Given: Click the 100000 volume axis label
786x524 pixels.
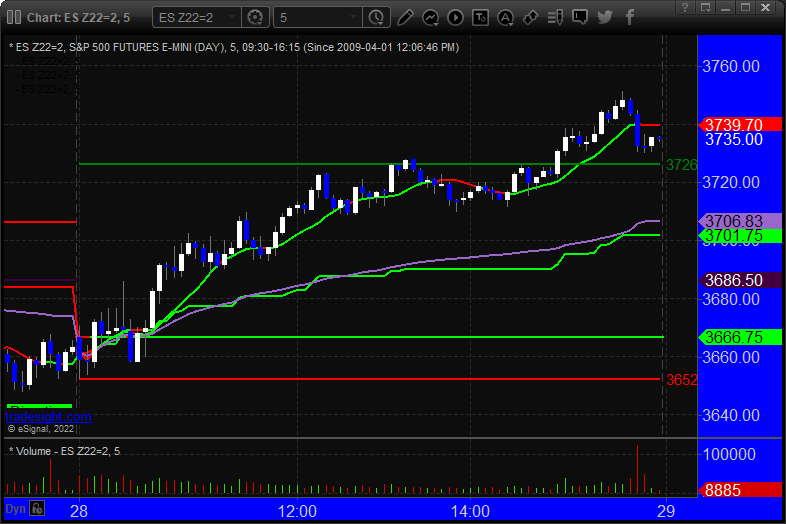Looking at the screenshot, I should coord(729,454).
